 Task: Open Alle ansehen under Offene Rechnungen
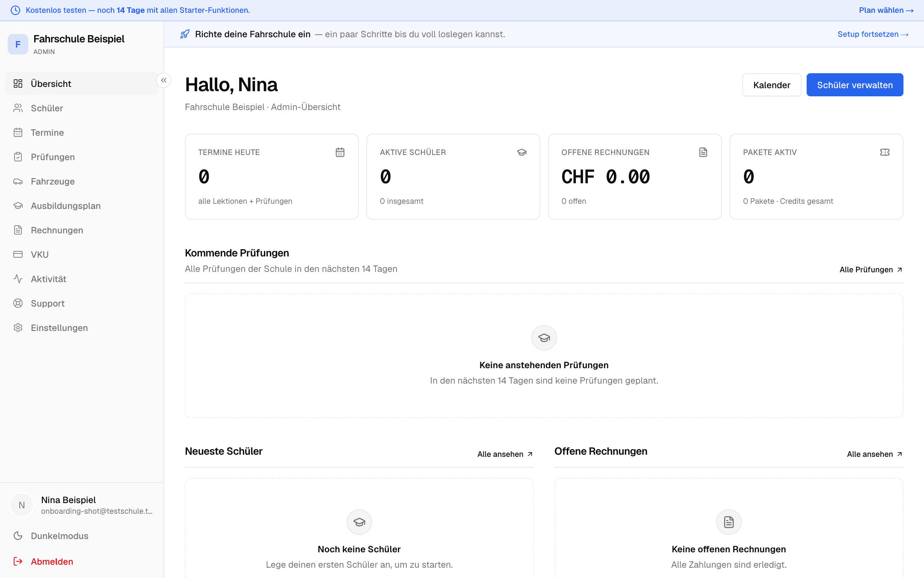tap(875, 454)
